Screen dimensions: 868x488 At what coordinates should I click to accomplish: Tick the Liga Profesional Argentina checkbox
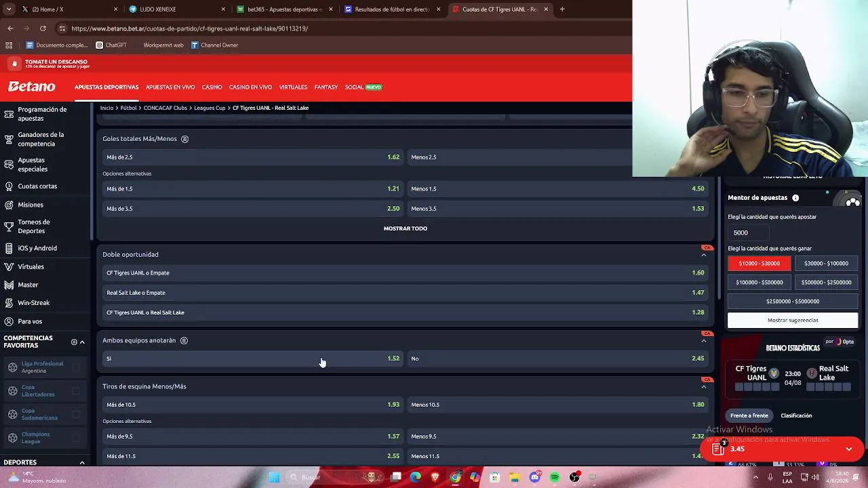tap(76, 367)
